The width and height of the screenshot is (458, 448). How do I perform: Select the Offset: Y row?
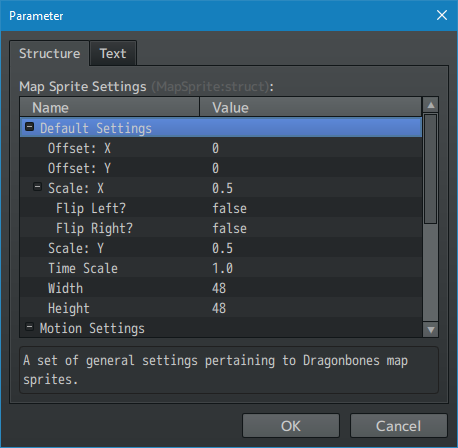[221, 168]
